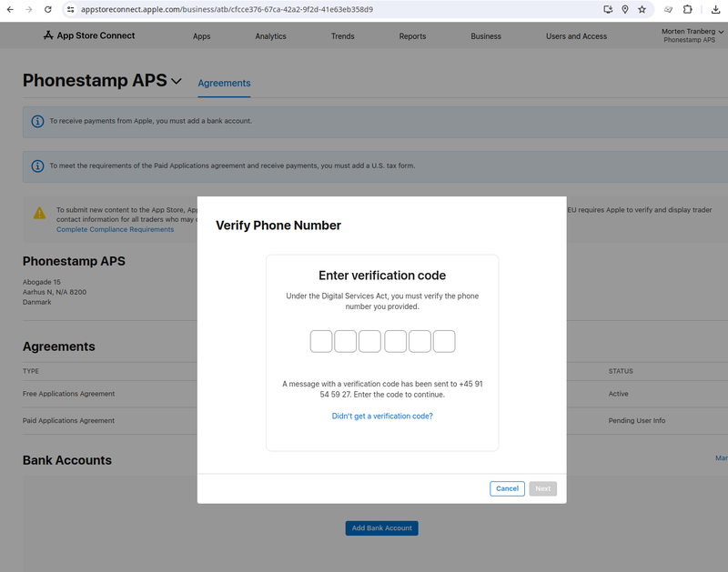Cancel the Verify Phone Number dialog

[507, 488]
